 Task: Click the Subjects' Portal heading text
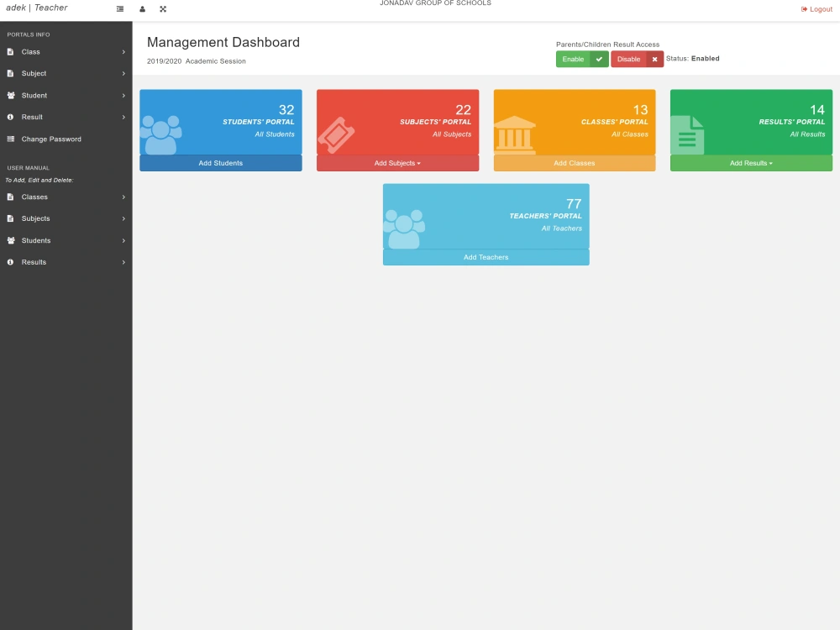[435, 122]
